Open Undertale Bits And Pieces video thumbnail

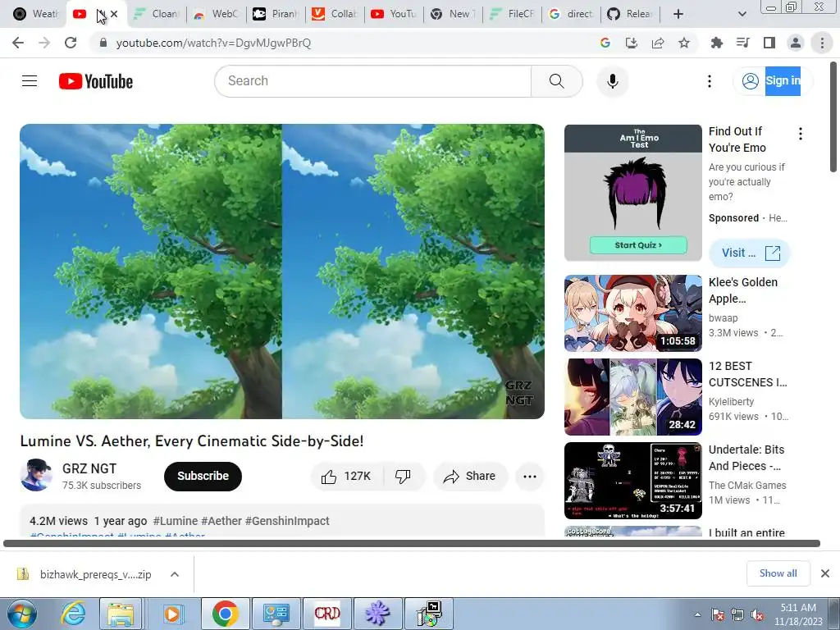pyautogui.click(x=632, y=481)
